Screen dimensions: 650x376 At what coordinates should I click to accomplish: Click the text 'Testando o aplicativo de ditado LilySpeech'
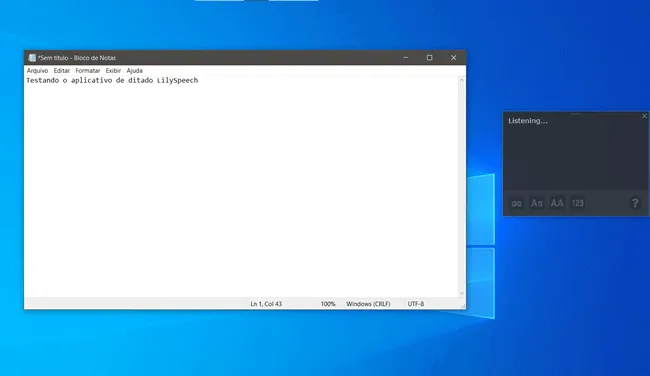(x=112, y=80)
